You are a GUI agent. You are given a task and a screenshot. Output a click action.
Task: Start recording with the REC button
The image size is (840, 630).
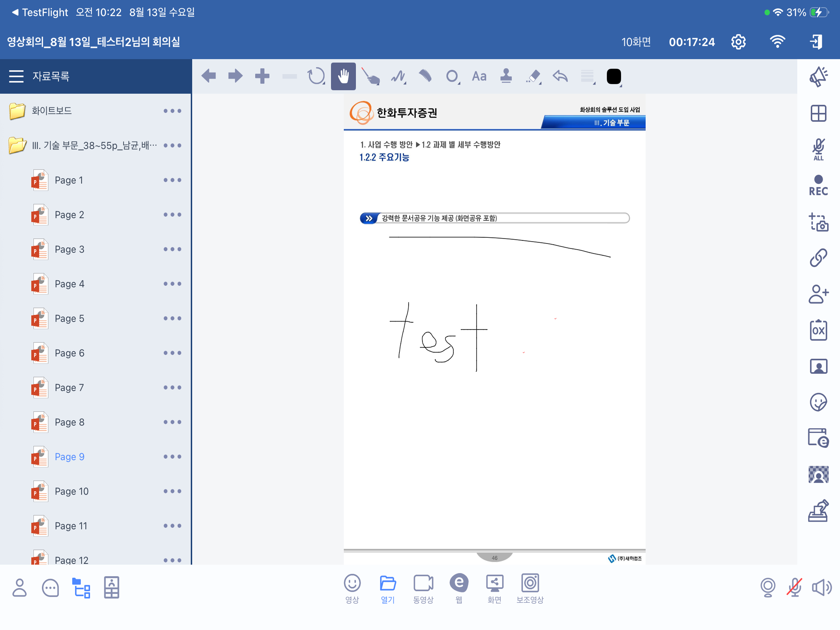(818, 185)
